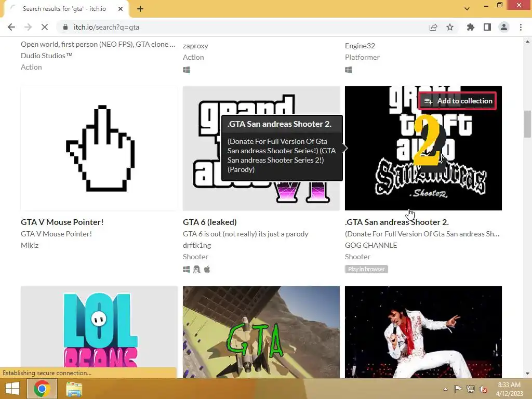Visit zaproxy author page

click(x=195, y=46)
